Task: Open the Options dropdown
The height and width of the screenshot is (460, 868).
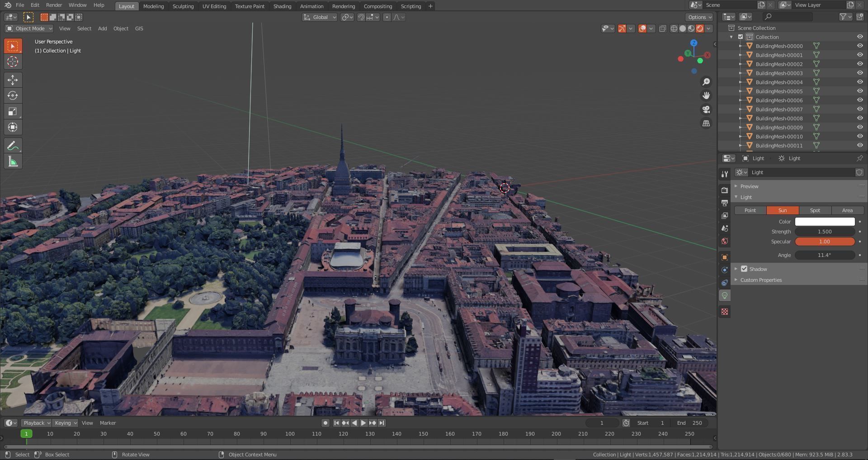Action: [699, 17]
